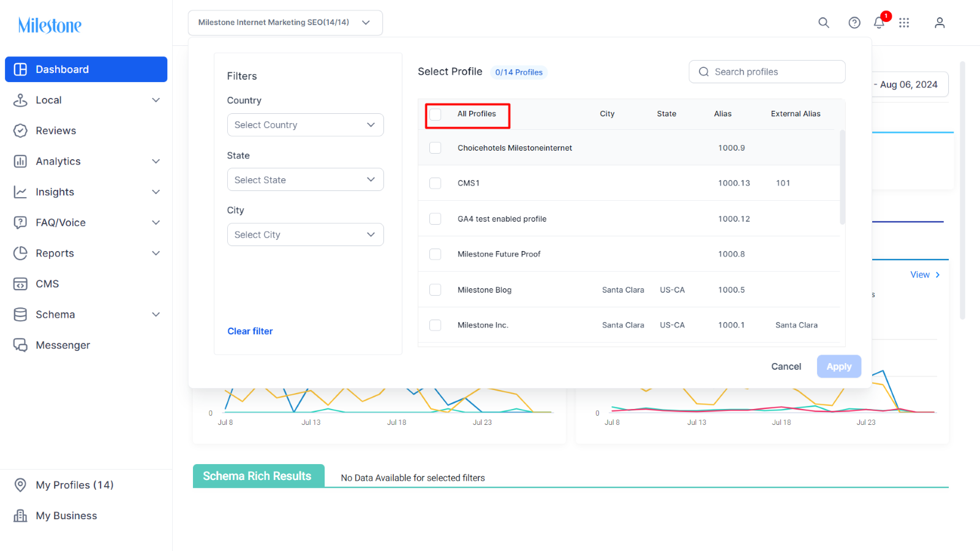This screenshot has width=980, height=551.
Task: Click the external alias value 101
Action: click(783, 183)
